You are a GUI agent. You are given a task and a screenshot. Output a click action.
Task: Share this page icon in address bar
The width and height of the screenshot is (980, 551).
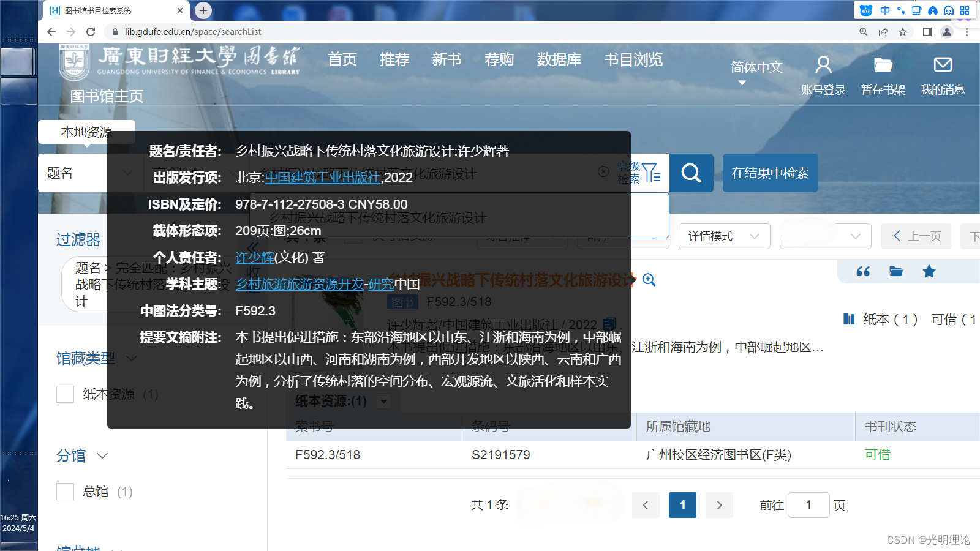pyautogui.click(x=883, y=32)
